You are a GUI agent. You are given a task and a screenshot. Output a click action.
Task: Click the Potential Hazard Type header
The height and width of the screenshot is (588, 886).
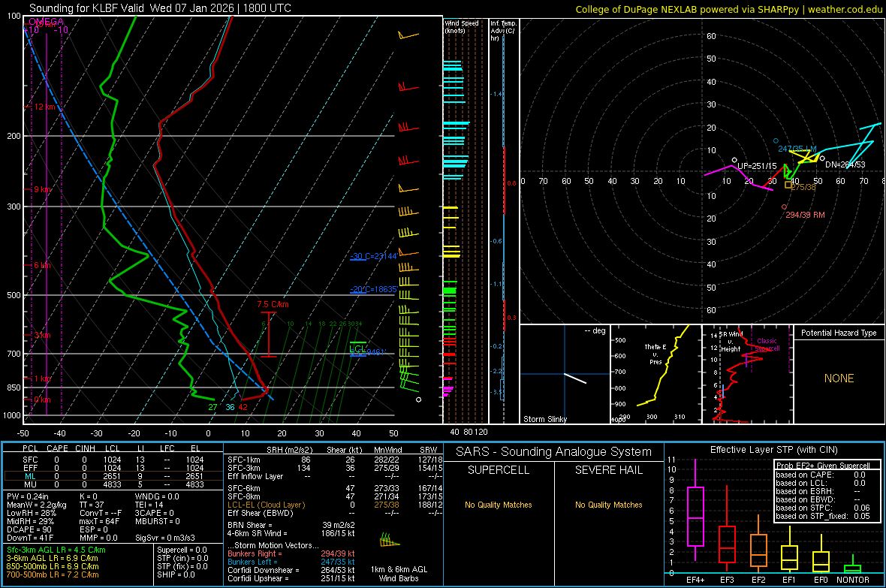[x=839, y=333]
